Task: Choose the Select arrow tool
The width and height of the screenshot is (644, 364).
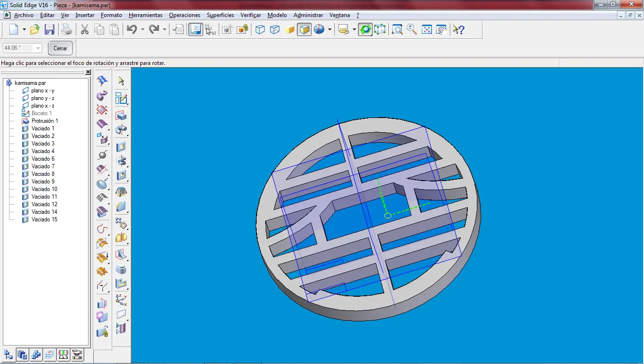Action: pos(121,81)
